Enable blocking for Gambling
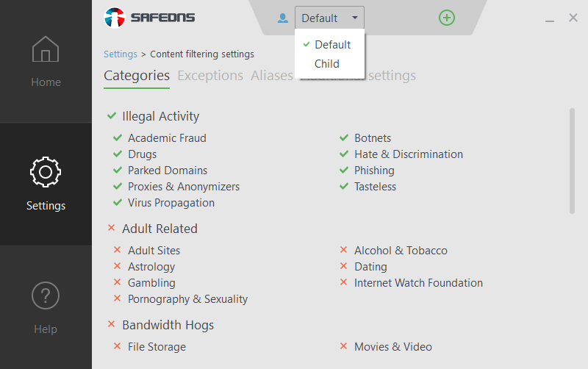The width and height of the screenshot is (588, 369). [x=117, y=283]
